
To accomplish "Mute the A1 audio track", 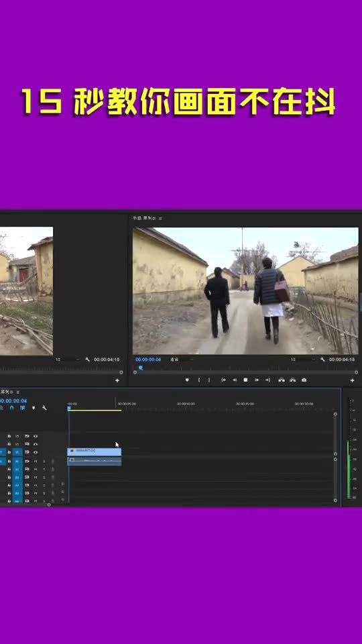I will [x=36, y=462].
